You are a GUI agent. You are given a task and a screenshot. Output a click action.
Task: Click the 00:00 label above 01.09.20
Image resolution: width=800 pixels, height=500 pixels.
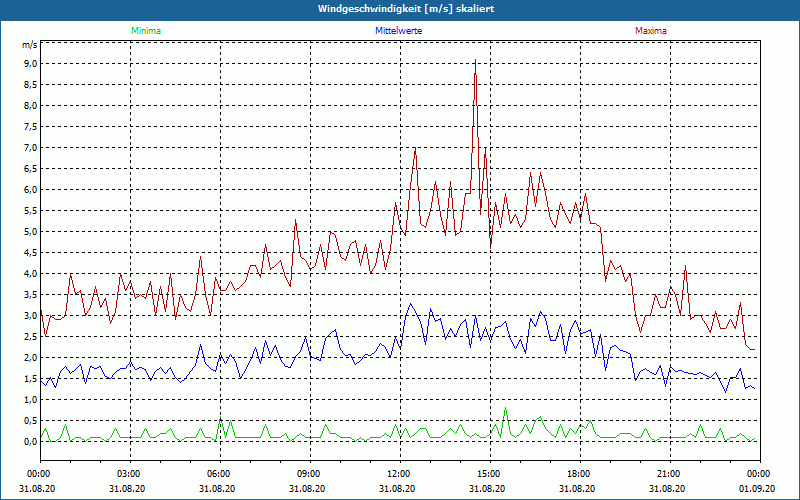pos(757,474)
